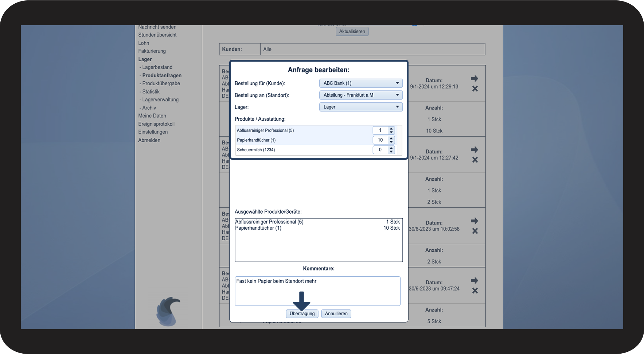The height and width of the screenshot is (354, 644).
Task: Go to Fakturierung in the sidebar
Action: [x=152, y=51]
